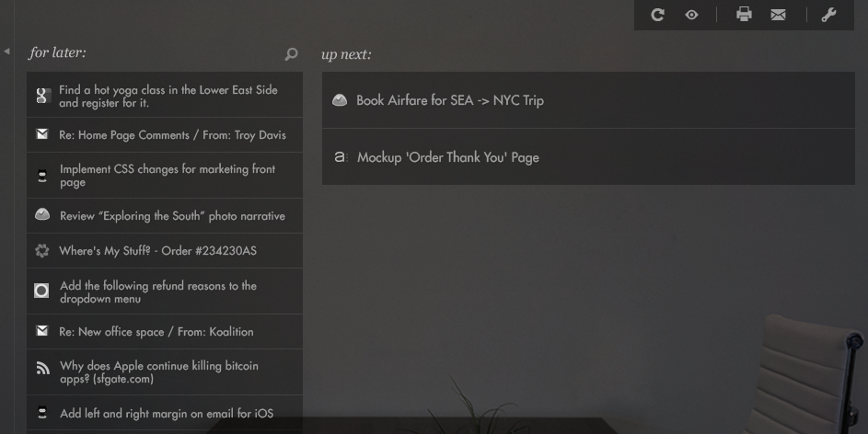
Task: Open 'Re: Home Page Comments' email item
Action: coord(165,135)
